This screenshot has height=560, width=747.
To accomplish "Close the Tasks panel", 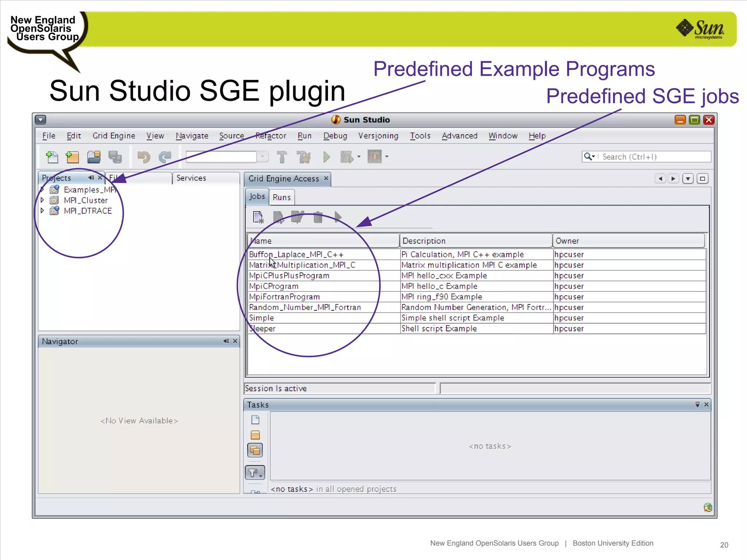I will (706, 404).
